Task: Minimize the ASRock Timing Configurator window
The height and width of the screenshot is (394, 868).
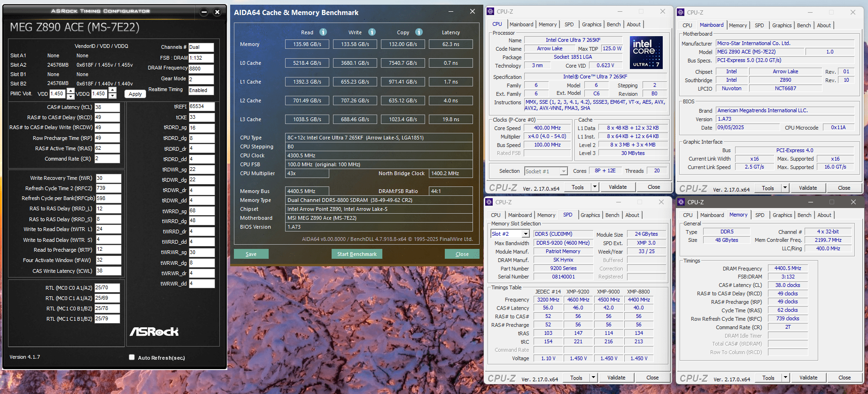Action: click(x=204, y=12)
